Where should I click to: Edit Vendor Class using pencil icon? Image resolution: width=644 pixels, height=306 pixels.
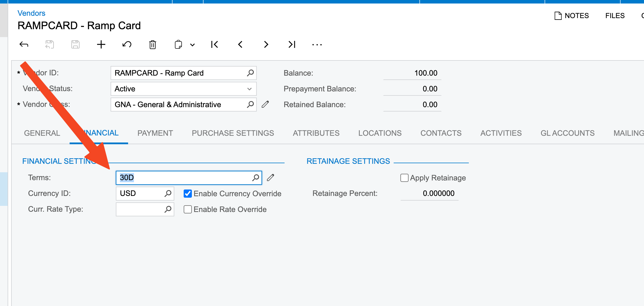[265, 104]
